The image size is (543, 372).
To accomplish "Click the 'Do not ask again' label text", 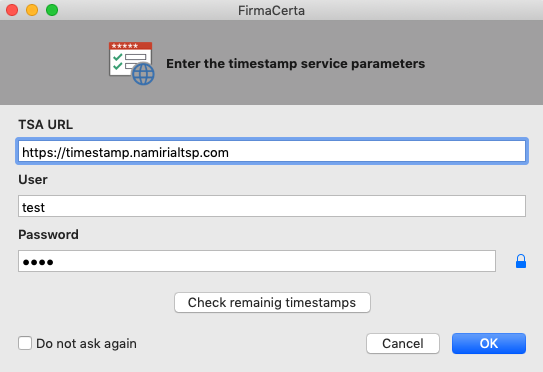I will [86, 344].
